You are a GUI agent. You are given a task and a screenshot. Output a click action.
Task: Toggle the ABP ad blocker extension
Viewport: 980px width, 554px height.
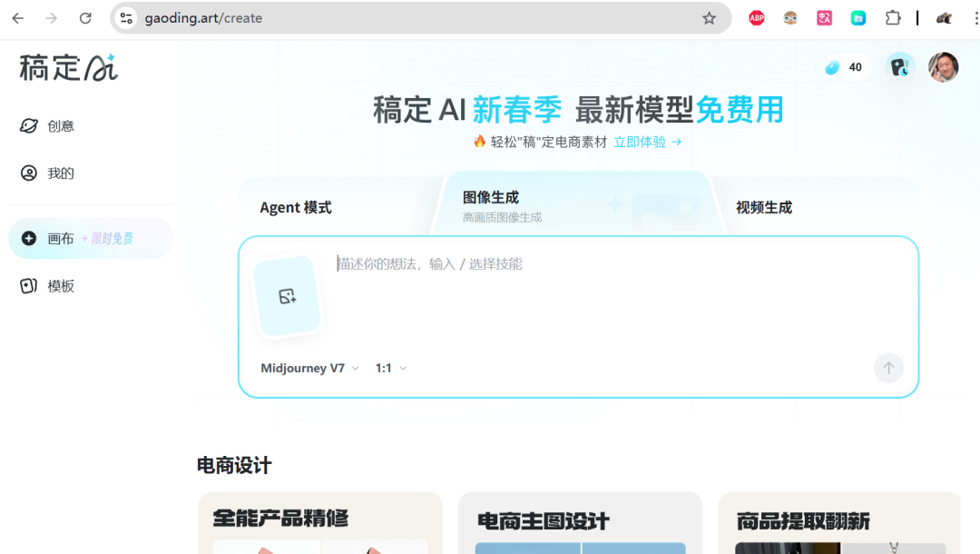pos(756,17)
